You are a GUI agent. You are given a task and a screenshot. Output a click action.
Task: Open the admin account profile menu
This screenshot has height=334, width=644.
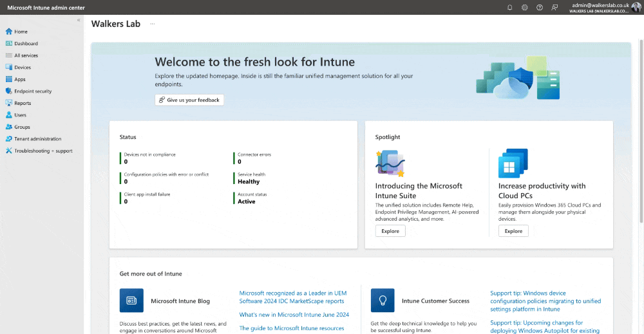[636, 7]
